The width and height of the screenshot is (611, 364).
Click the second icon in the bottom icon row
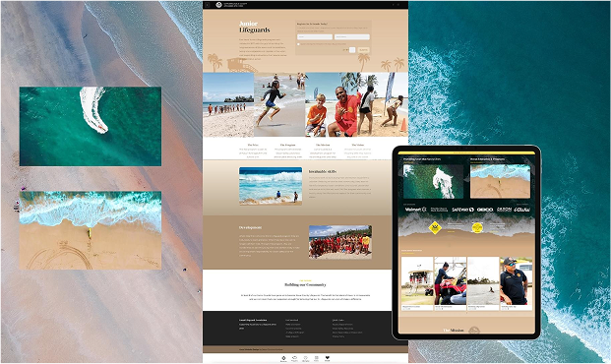[x=294, y=358]
